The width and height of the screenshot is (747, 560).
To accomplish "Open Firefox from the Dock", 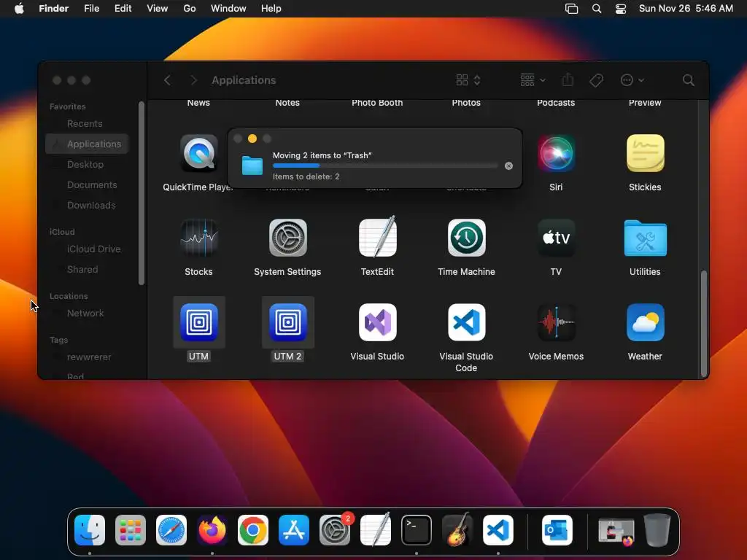I will pyautogui.click(x=212, y=530).
